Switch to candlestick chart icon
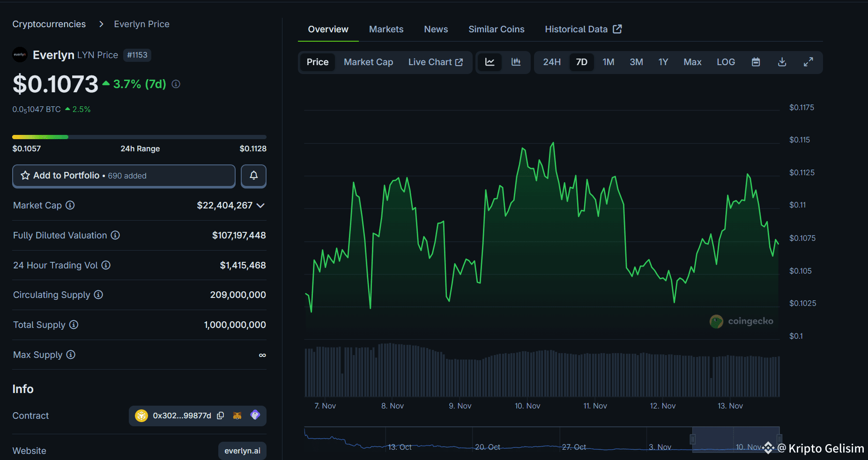Viewport: 868px width, 460px height. pos(516,62)
